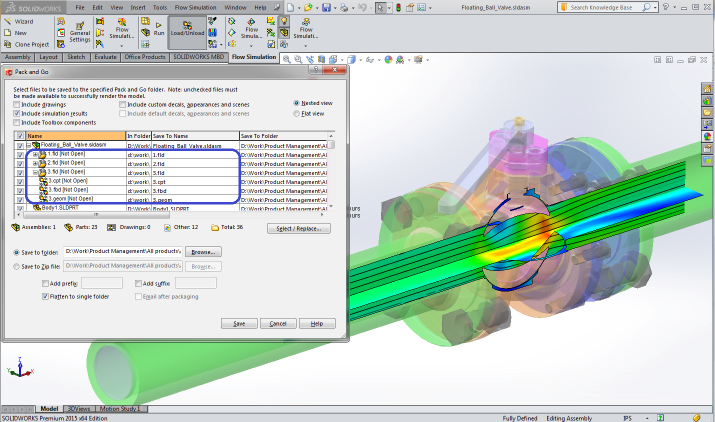The height and width of the screenshot is (422, 715).
Task: Click Zoom to Area icon
Action: (298, 59)
